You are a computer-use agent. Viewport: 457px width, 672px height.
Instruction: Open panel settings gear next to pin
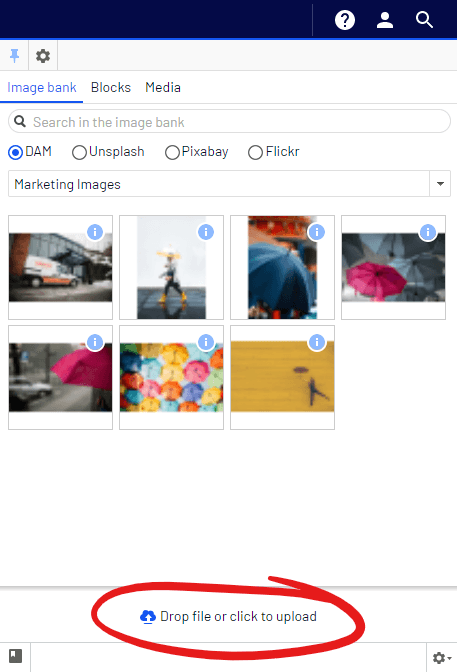pyautogui.click(x=43, y=56)
